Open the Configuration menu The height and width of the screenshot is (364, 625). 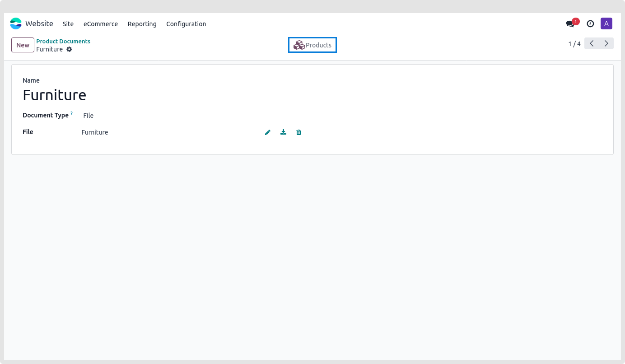[186, 24]
